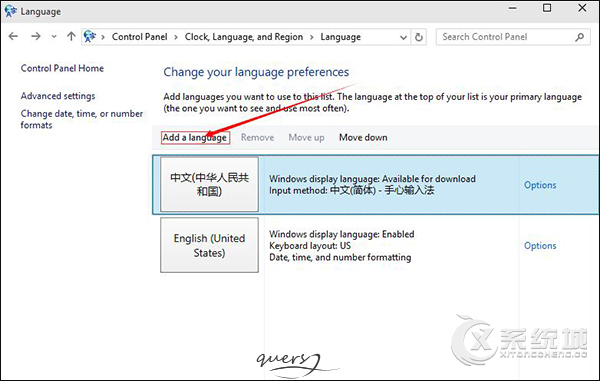Screen dimensions: 600x381
Task: Click the Move up command
Action: [306, 137]
